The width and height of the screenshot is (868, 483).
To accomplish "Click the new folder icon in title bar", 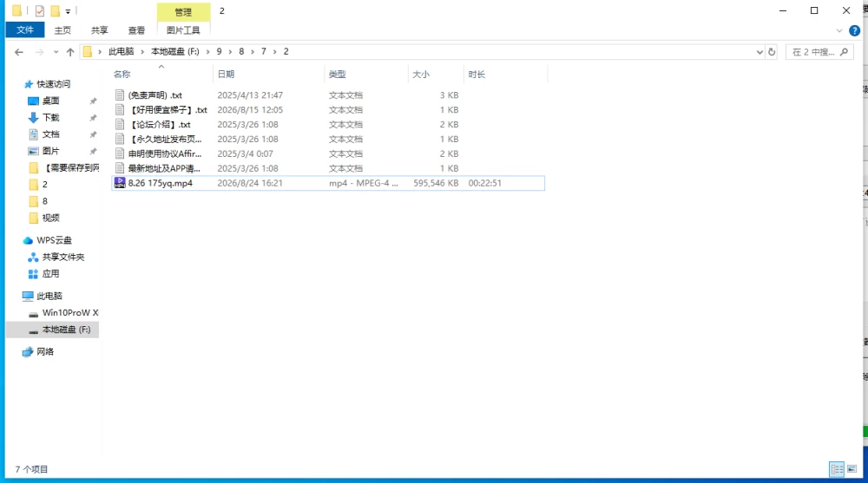I will [x=55, y=10].
